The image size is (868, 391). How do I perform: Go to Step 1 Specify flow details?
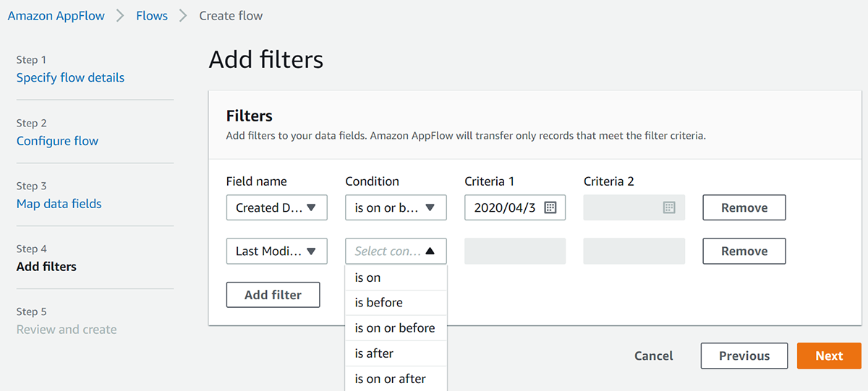point(70,77)
